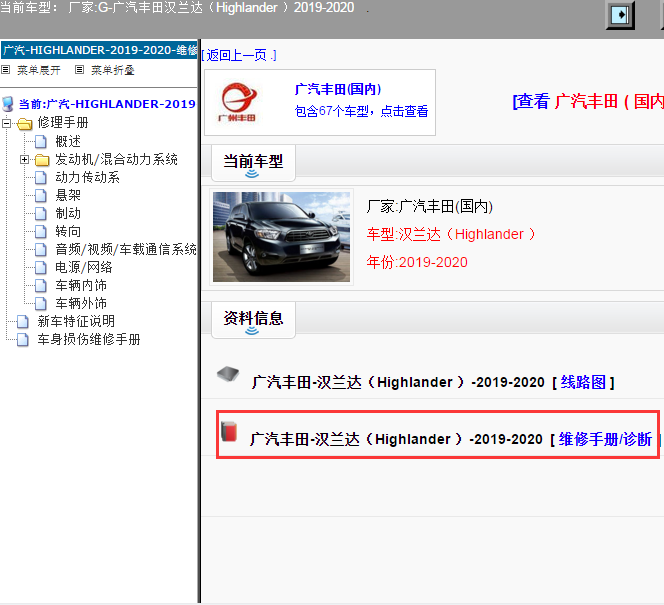Click the 车型:汉兰达（Highlander） text
This screenshot has height=605, width=664.
(451, 234)
